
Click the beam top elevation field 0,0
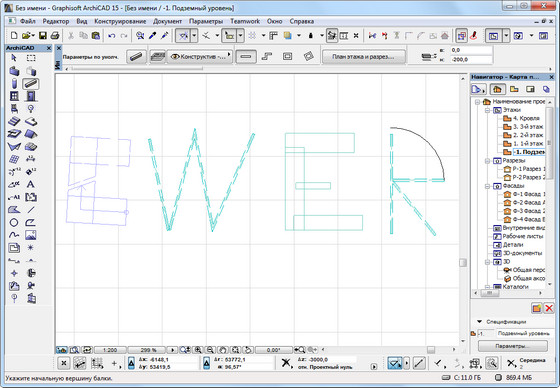click(471, 50)
